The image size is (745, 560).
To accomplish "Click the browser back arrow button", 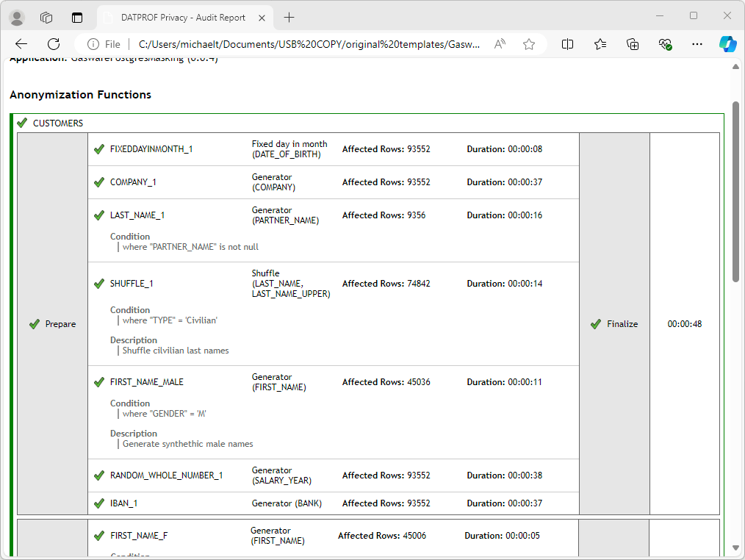I will (x=21, y=44).
